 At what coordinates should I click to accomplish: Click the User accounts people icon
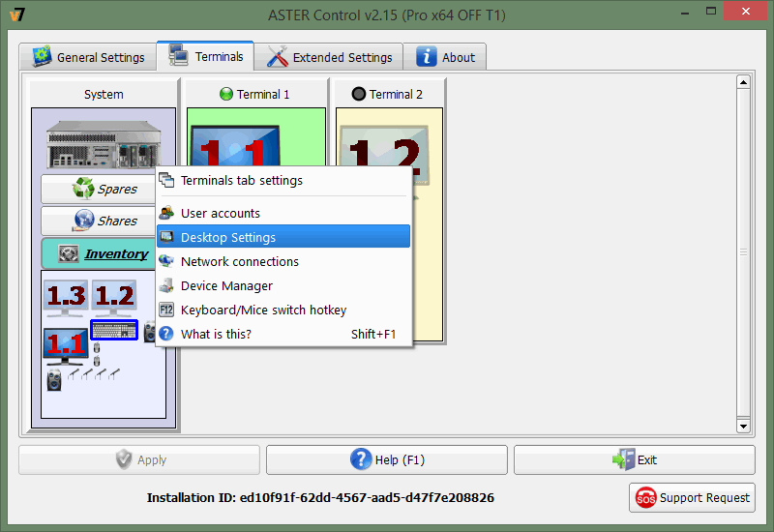[166, 213]
